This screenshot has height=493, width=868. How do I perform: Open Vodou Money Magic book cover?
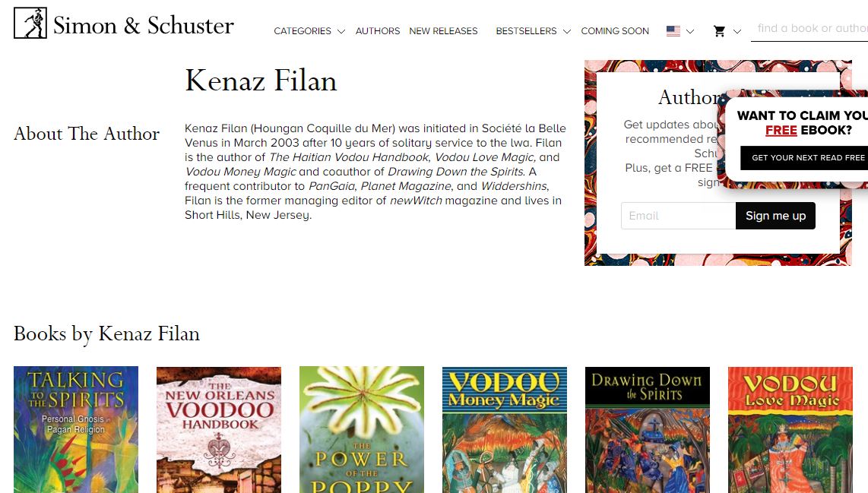coord(504,429)
